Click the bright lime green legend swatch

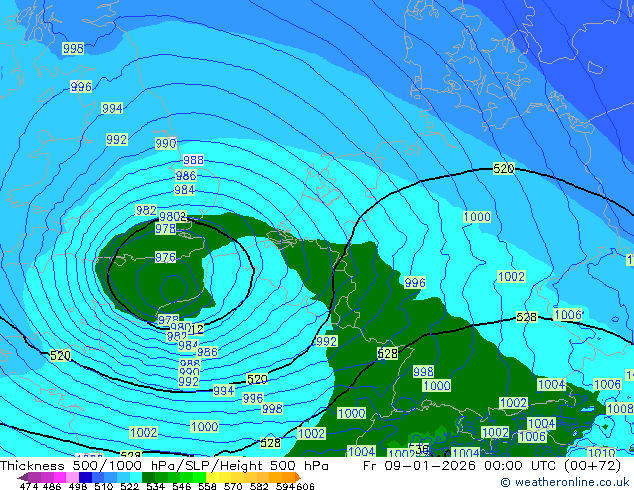[199, 477]
